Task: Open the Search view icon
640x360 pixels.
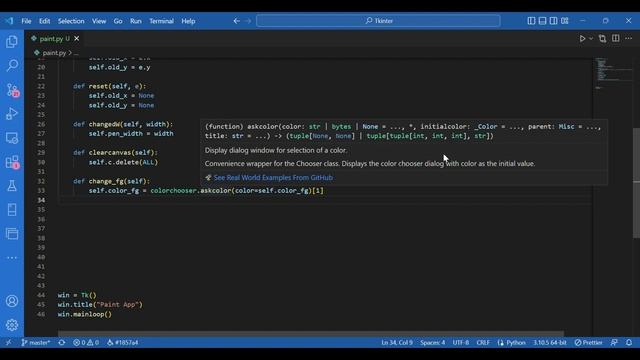Action: pos(12,65)
